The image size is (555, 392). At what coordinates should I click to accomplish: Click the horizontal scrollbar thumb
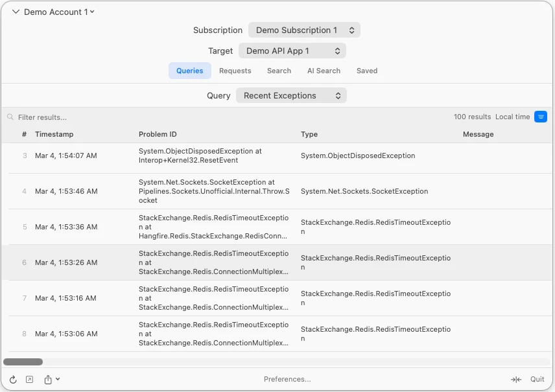(23, 362)
